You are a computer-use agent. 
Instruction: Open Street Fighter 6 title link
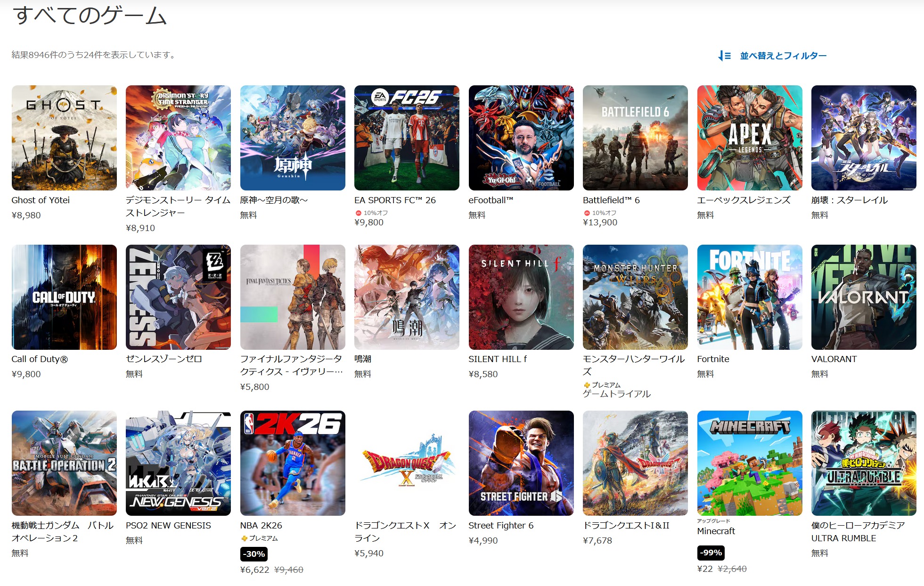point(500,525)
